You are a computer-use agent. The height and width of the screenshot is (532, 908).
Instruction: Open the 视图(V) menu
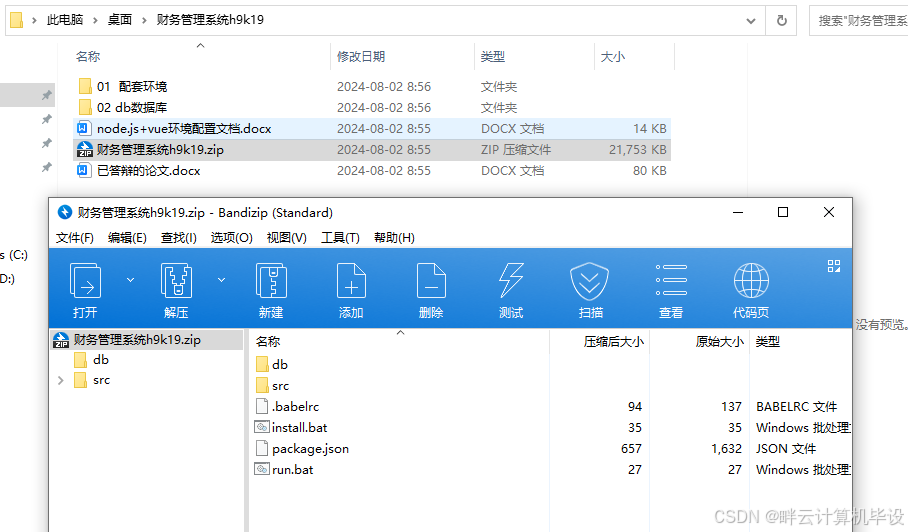286,238
